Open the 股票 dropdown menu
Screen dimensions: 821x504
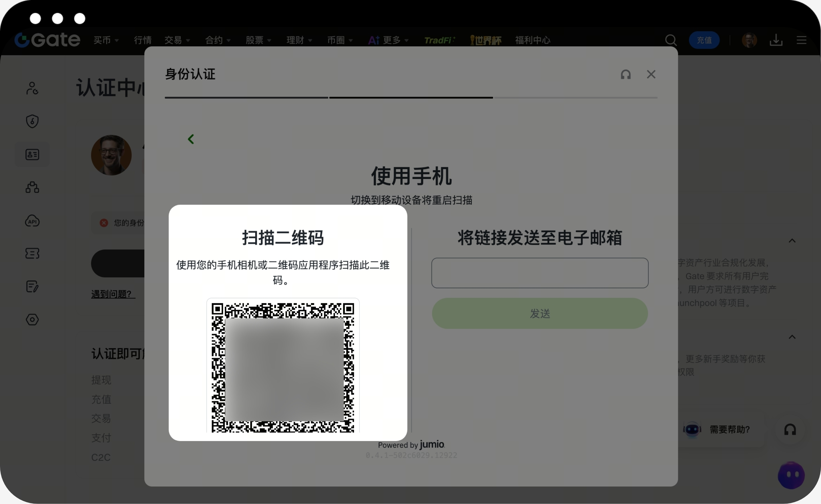[259, 40]
